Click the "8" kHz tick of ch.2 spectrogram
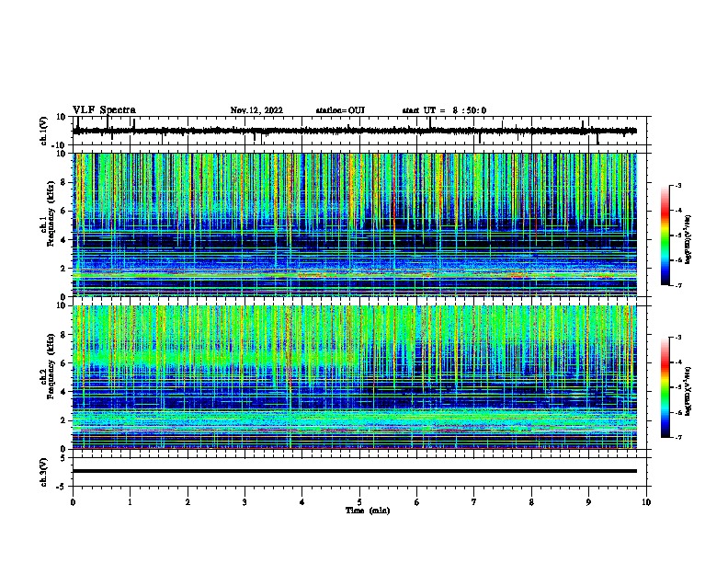 pos(64,335)
